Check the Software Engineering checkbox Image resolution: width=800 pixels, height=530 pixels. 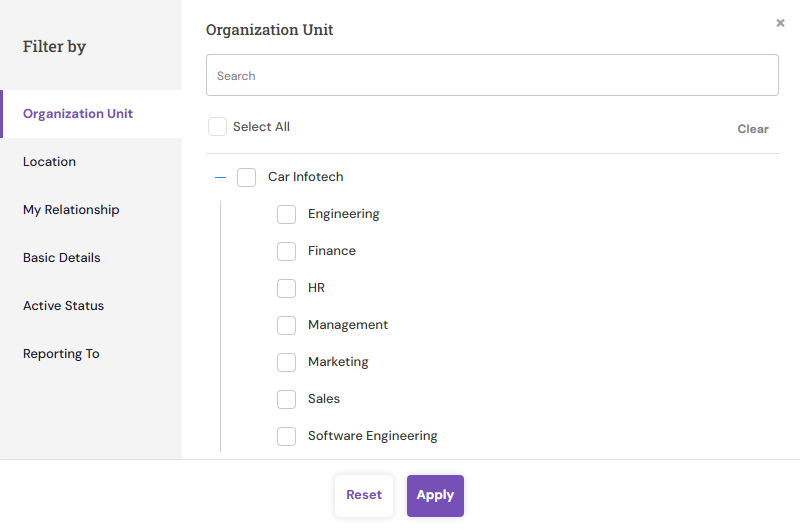pos(286,436)
